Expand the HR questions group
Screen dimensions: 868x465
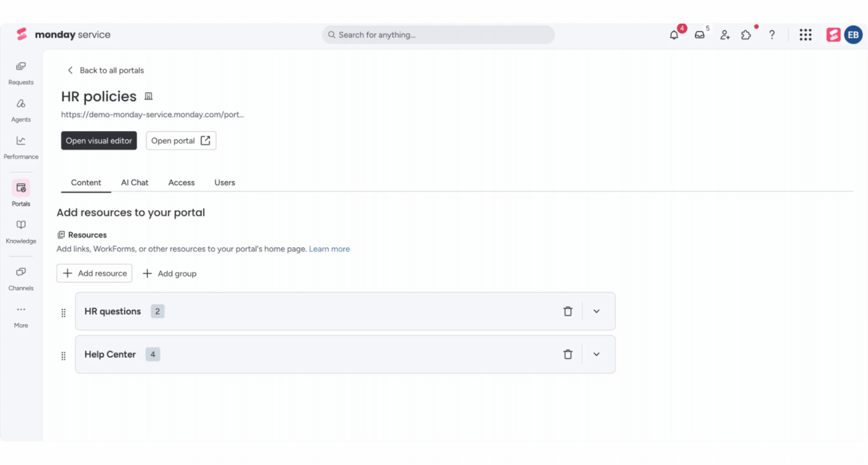tap(596, 312)
